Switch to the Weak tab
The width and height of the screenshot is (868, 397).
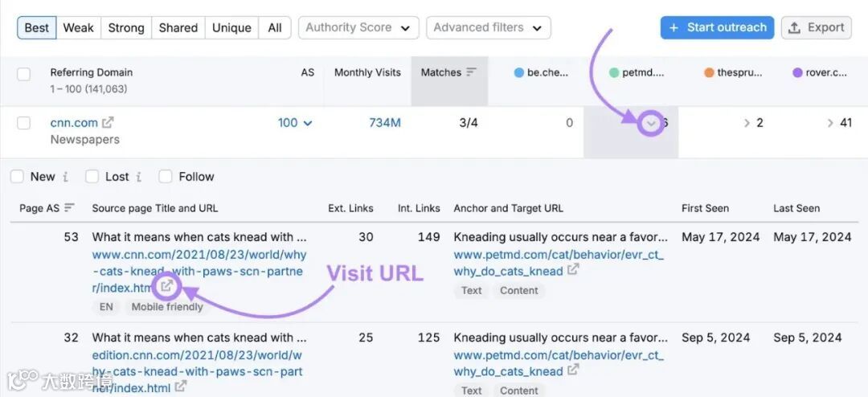coord(79,27)
